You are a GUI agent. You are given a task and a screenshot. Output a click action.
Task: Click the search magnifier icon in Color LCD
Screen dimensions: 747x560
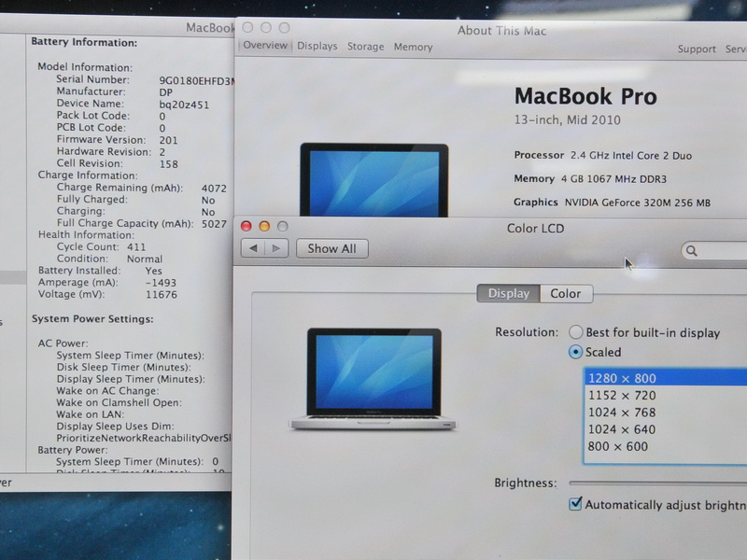[x=692, y=250]
